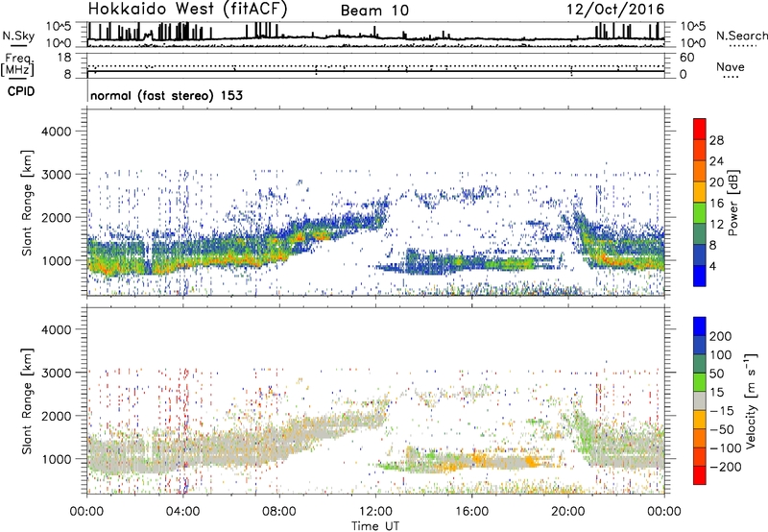The width and height of the screenshot is (768, 532).
Task: Click the '12:00' time tick label
Action: (375, 512)
